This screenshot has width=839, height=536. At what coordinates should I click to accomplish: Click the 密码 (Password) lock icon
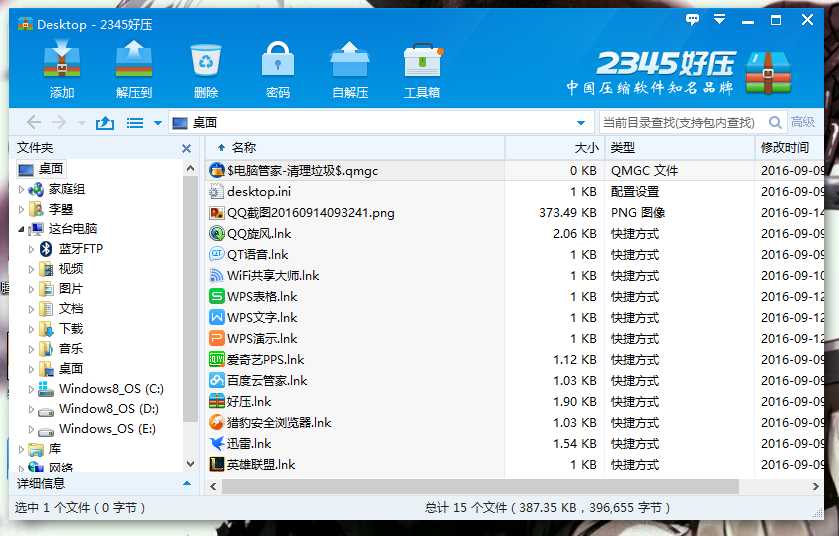coord(278,59)
